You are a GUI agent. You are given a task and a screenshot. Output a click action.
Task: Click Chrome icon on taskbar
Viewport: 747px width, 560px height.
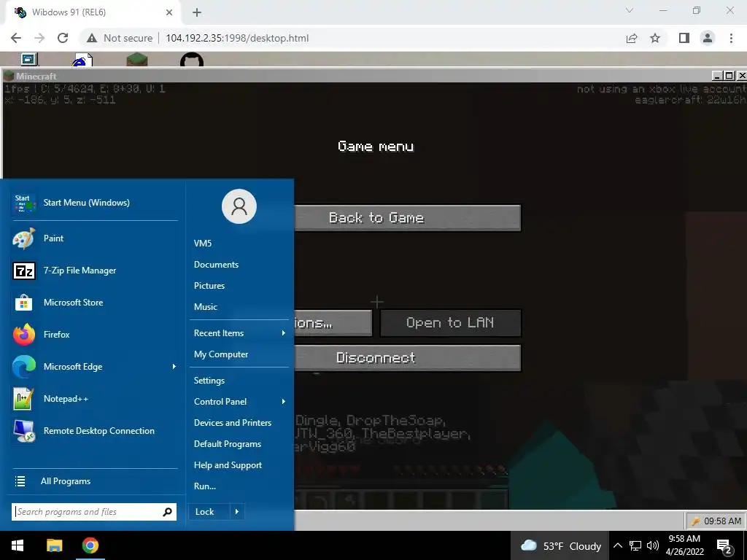(x=90, y=545)
